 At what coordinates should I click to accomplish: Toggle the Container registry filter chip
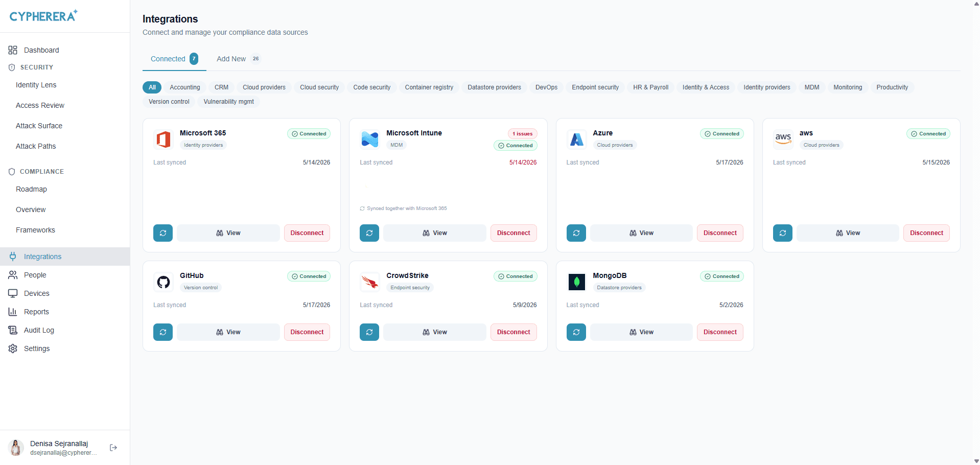pyautogui.click(x=429, y=87)
